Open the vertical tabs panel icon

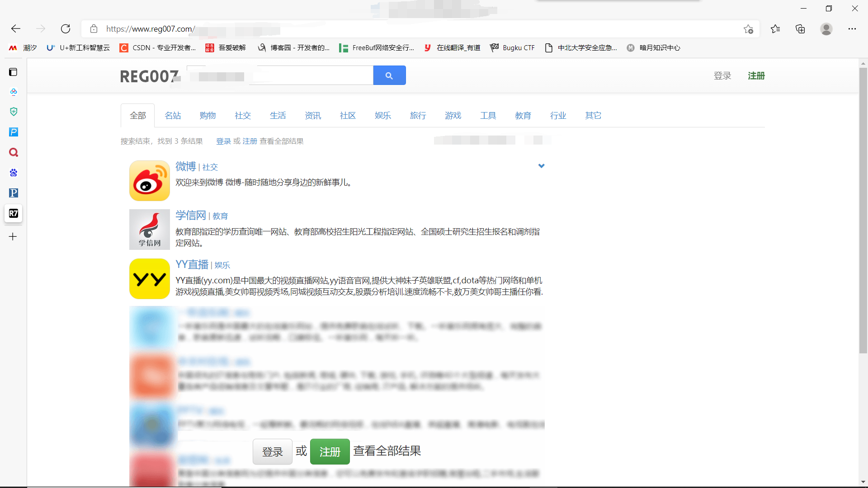pos(13,72)
